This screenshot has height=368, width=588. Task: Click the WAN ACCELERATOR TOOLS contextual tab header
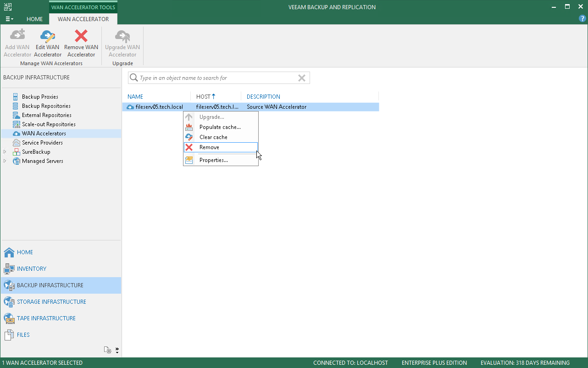click(83, 7)
